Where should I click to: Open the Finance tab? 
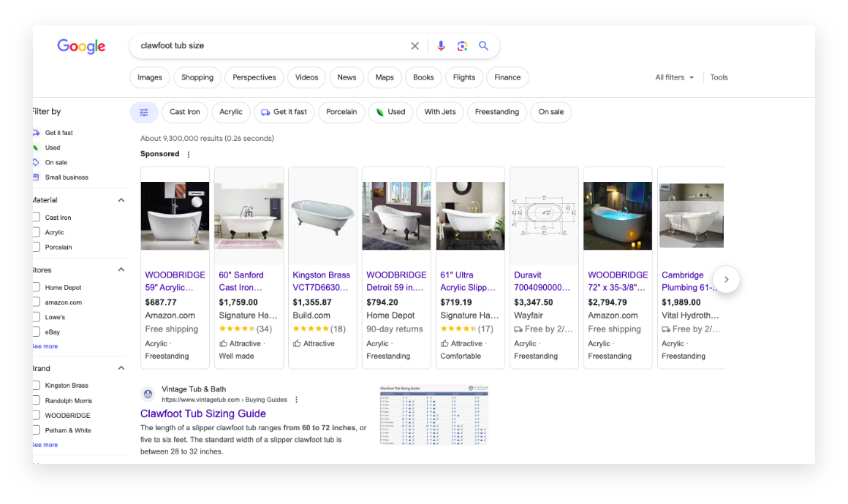[507, 77]
